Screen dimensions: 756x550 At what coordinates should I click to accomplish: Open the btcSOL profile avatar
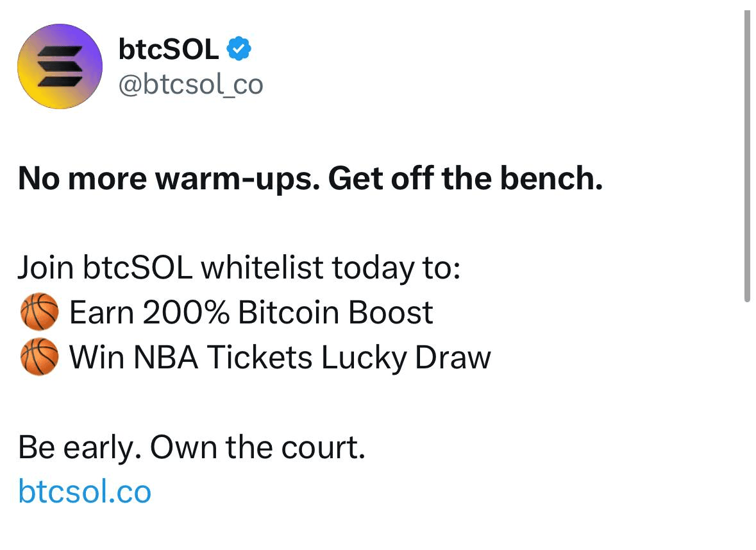click(x=60, y=66)
